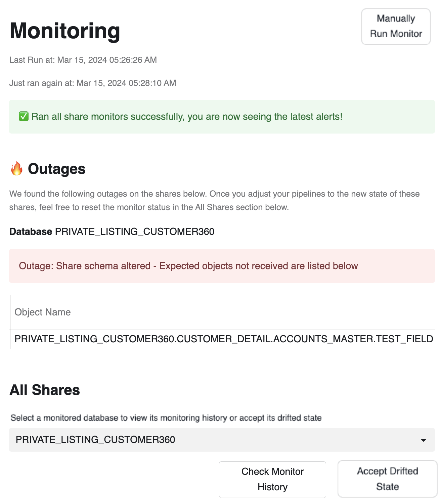Image resolution: width=442 pixels, height=504 pixels.
Task: Click the fire icon beside Outages
Action: point(16,168)
